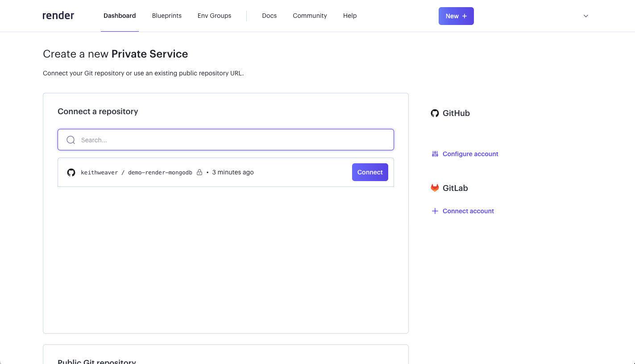
Task: Click the New + button
Action: tap(456, 16)
